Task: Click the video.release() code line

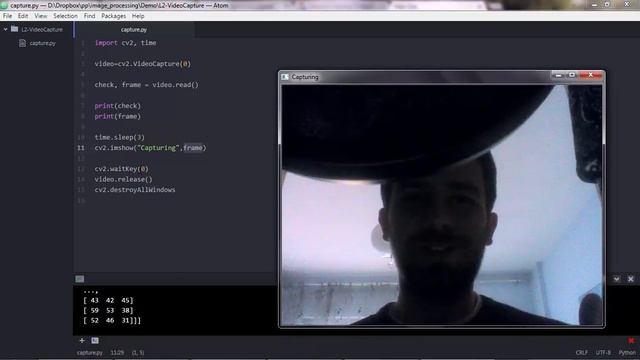Action: coord(124,179)
